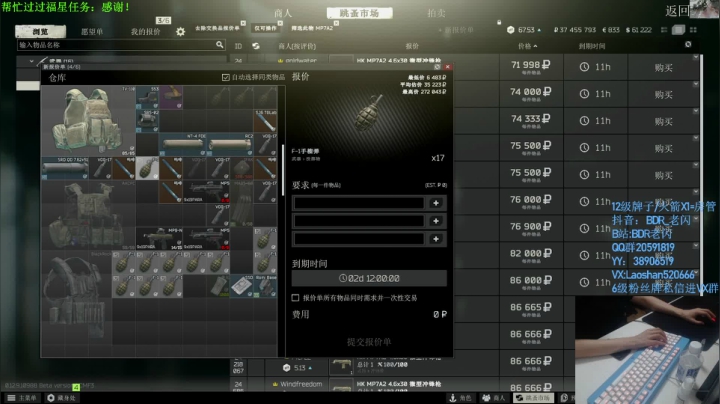Add requirement in third row plus button

pyautogui.click(x=436, y=239)
